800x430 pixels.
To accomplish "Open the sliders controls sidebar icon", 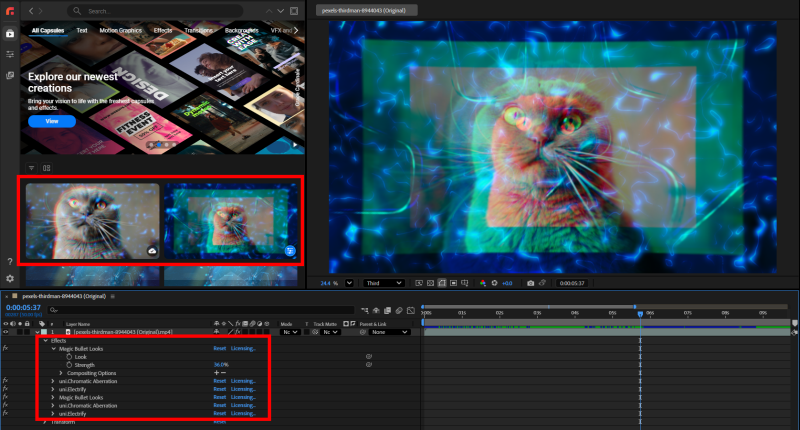I will (x=10, y=54).
